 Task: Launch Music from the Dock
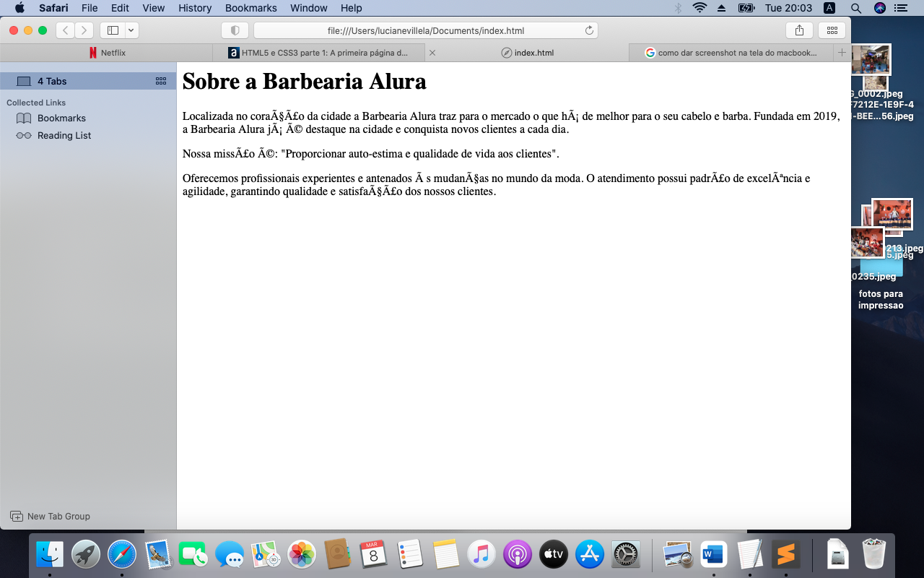tap(481, 555)
